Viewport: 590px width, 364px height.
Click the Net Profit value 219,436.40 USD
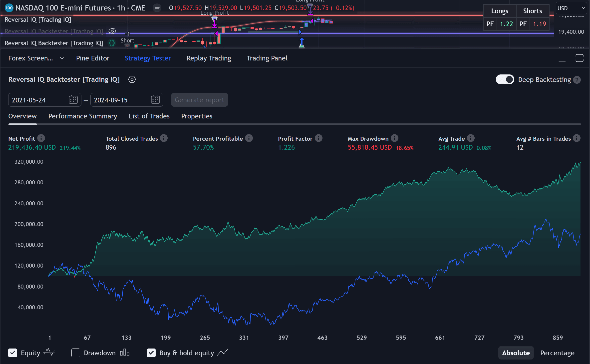pos(32,147)
